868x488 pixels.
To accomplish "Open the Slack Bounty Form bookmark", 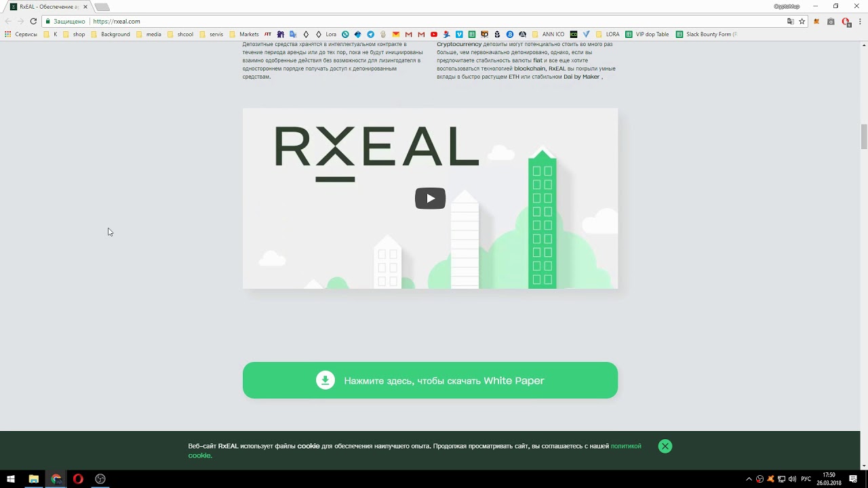I will click(706, 34).
